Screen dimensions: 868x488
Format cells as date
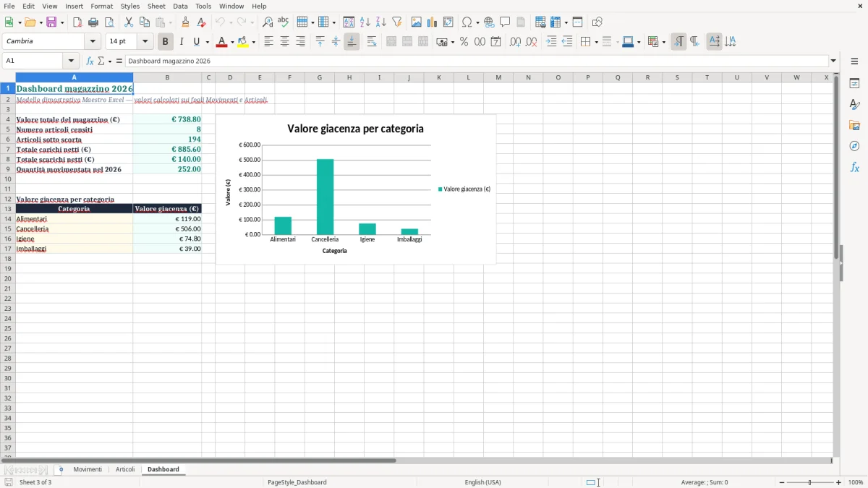tap(495, 42)
